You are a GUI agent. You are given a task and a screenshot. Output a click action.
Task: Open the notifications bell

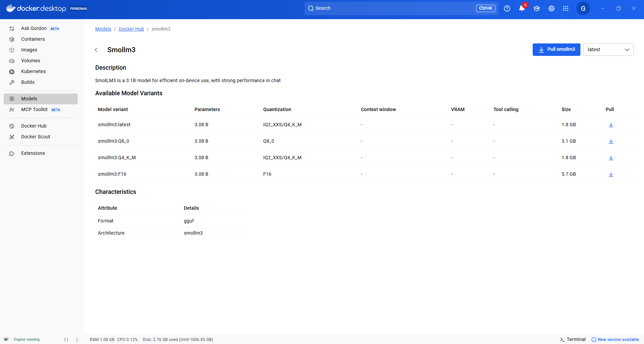[522, 8]
